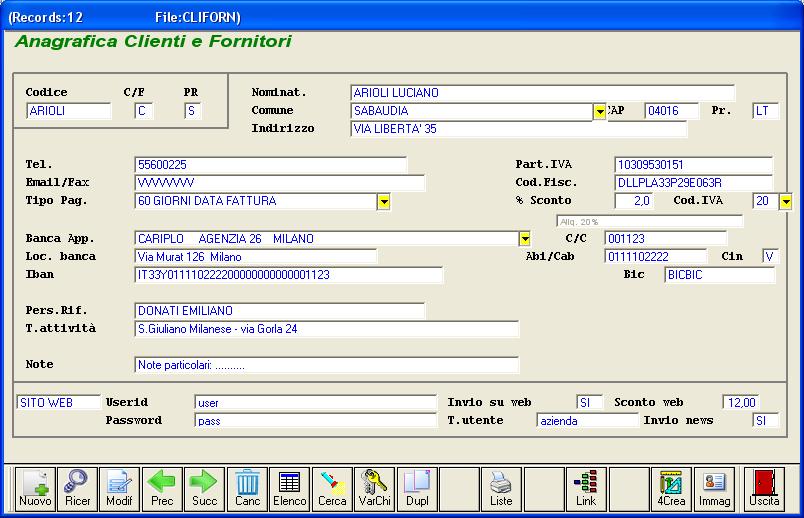
Task: Click the Note field Note particolari
Action: tap(327, 365)
